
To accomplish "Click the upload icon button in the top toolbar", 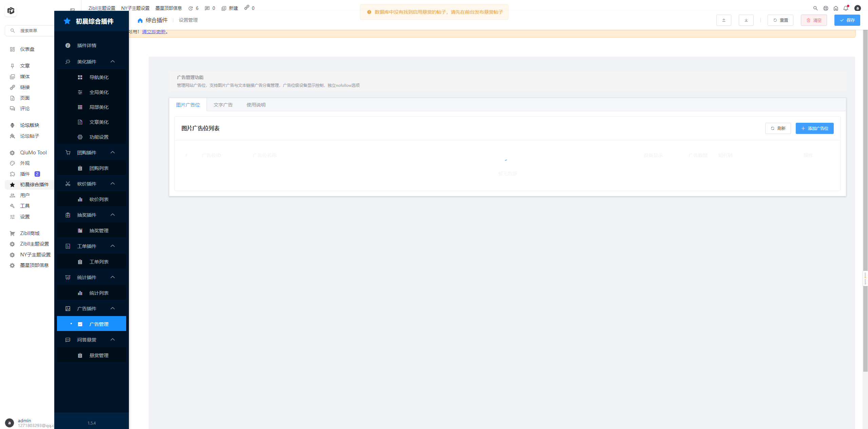I will click(724, 20).
